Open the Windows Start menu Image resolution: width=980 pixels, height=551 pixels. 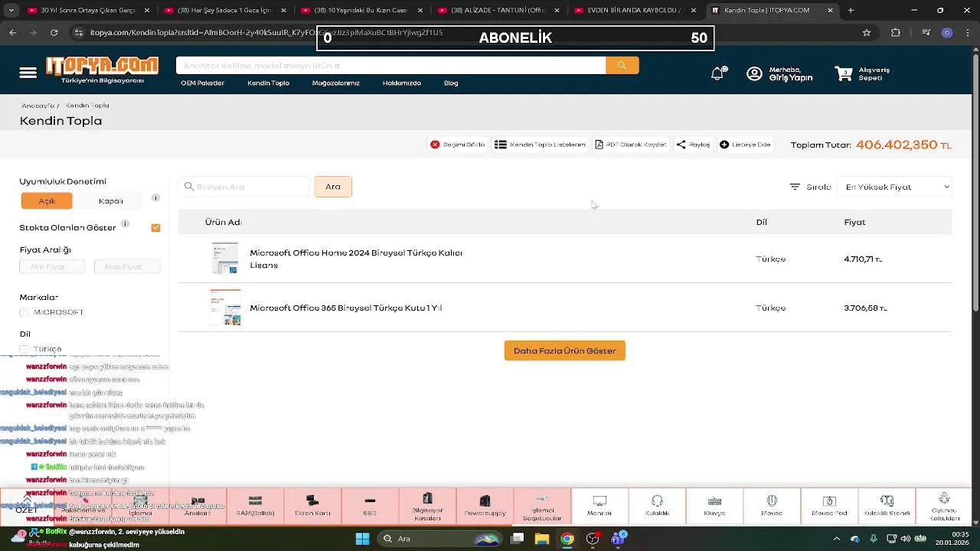362,539
